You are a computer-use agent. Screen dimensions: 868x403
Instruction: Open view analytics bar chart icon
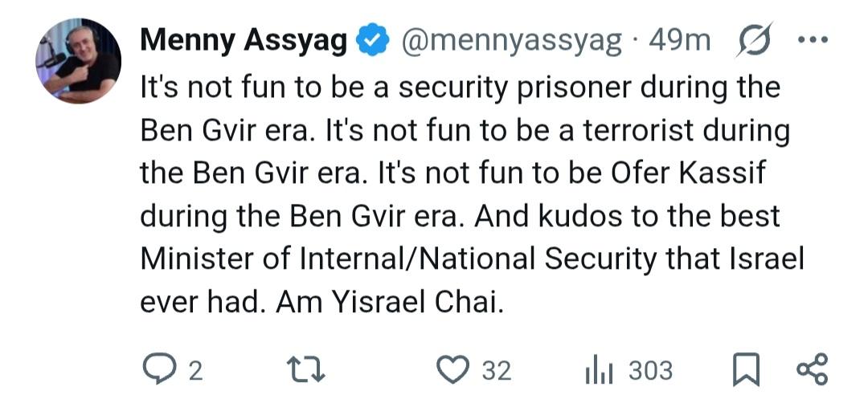tap(598, 368)
